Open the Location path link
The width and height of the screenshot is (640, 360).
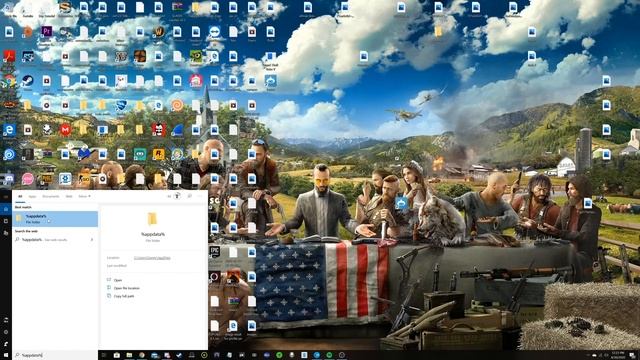[x=152, y=258]
